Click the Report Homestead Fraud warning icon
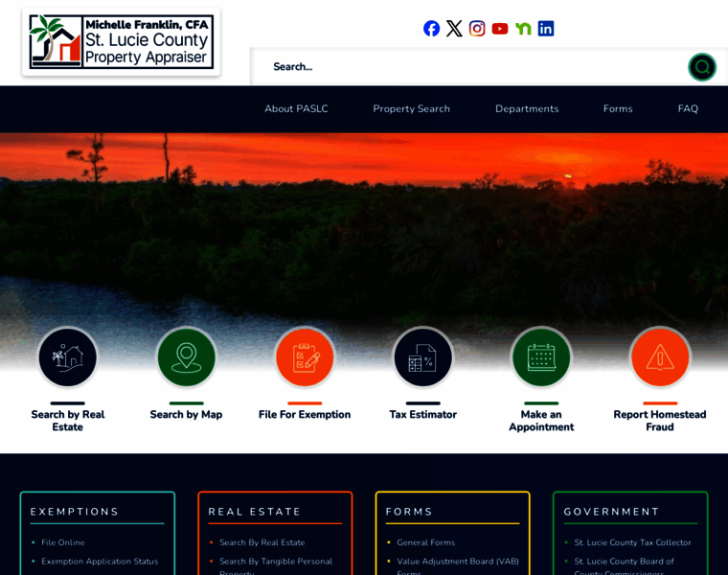 [660, 357]
